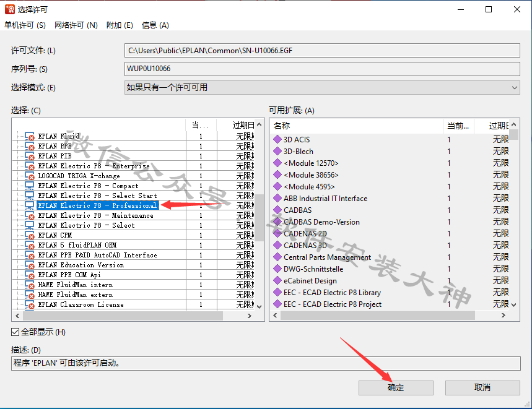Open the 信息 (A) menu
This screenshot has height=409, width=532.
click(x=155, y=25)
